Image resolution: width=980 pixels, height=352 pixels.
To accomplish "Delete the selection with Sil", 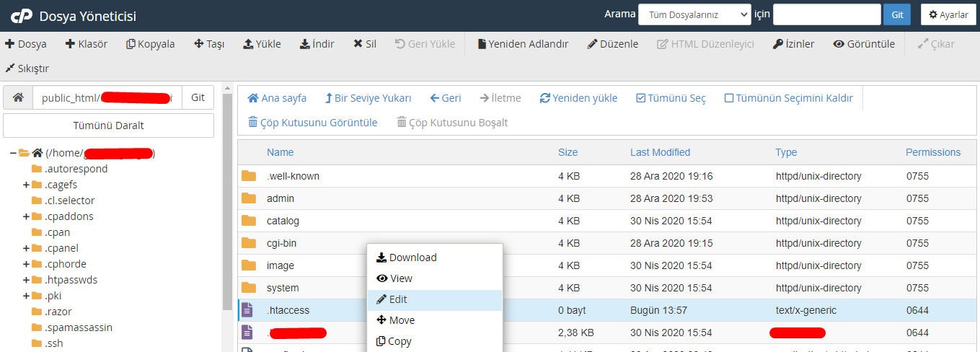I will point(364,44).
